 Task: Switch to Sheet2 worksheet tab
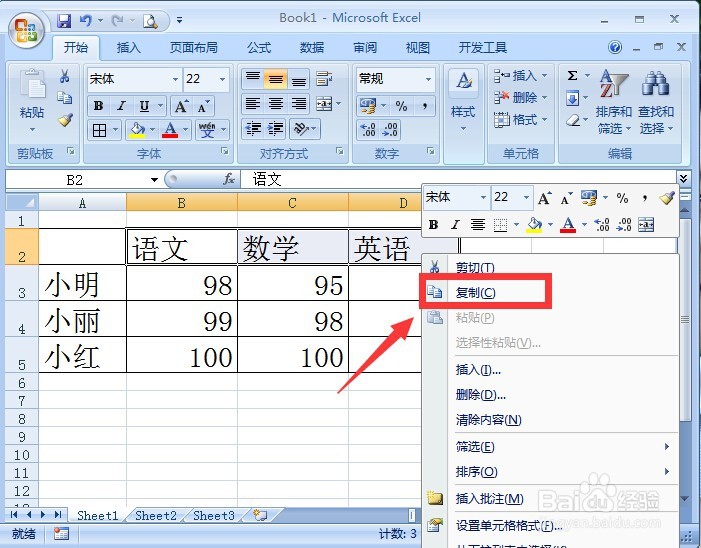[x=156, y=515]
